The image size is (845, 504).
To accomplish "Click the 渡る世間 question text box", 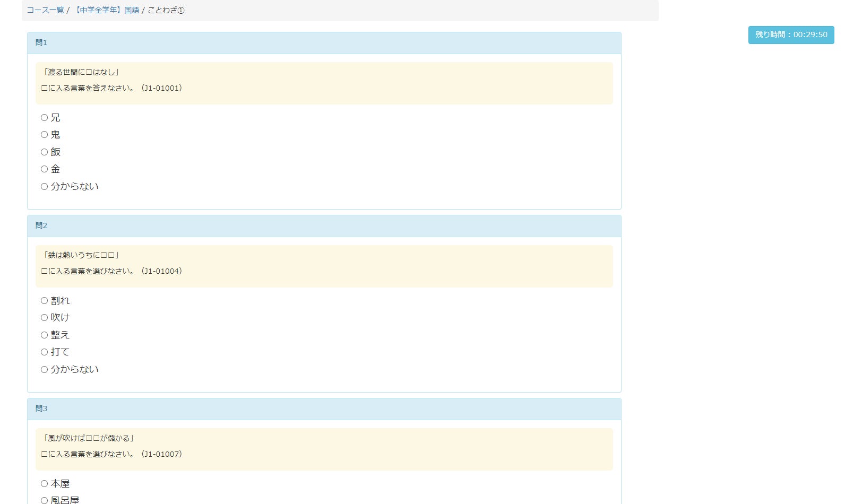I will point(324,83).
